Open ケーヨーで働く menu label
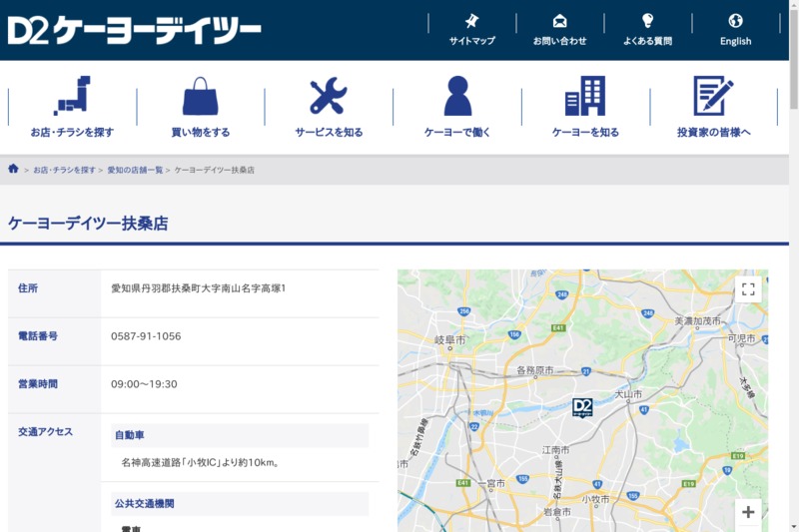This screenshot has height=532, width=799. tap(457, 133)
